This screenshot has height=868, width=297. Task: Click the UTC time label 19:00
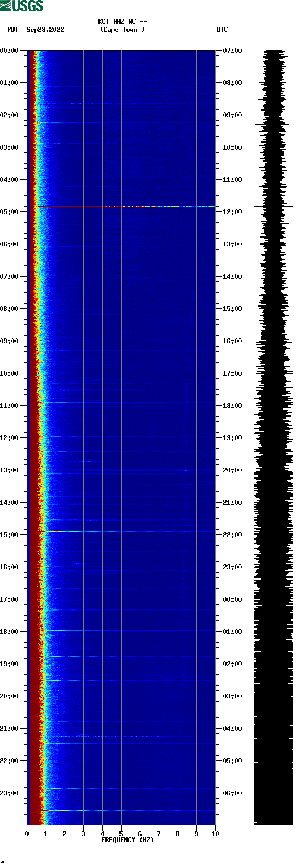[232, 438]
